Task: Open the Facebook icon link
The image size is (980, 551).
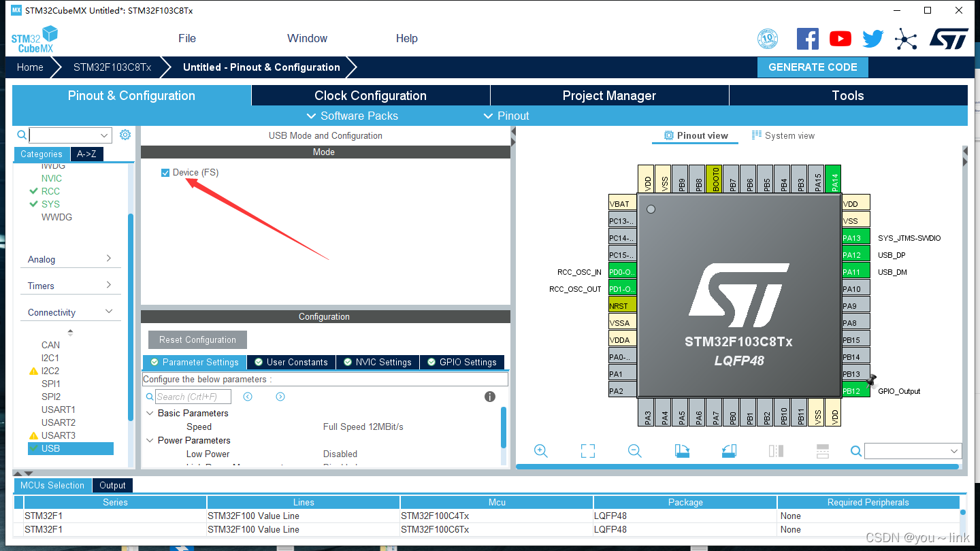Action: 808,39
